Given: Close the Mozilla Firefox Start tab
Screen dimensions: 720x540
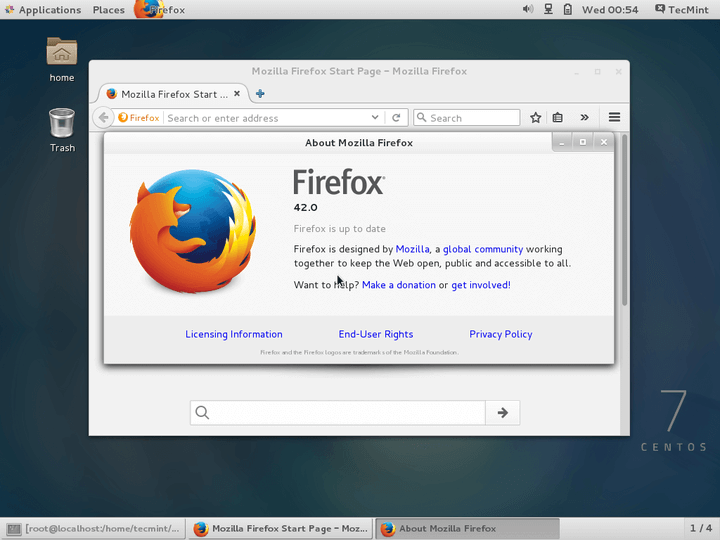Looking at the screenshot, I should pyautogui.click(x=237, y=94).
